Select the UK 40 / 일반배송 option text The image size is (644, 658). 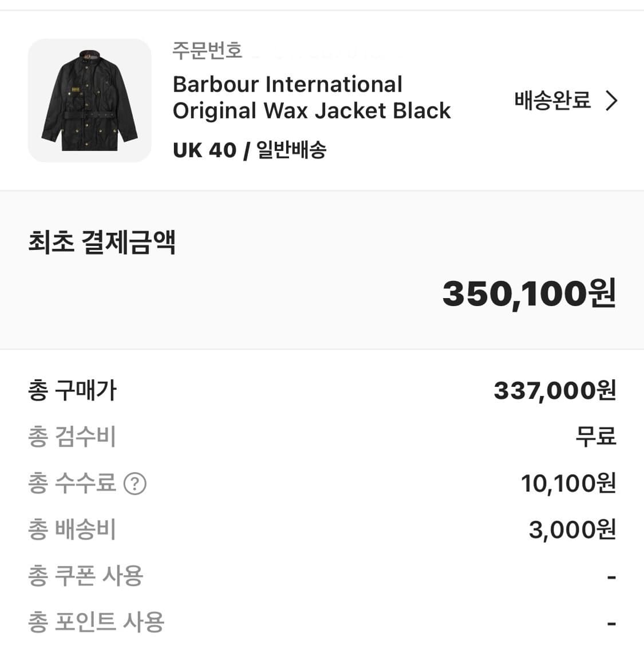250,150
